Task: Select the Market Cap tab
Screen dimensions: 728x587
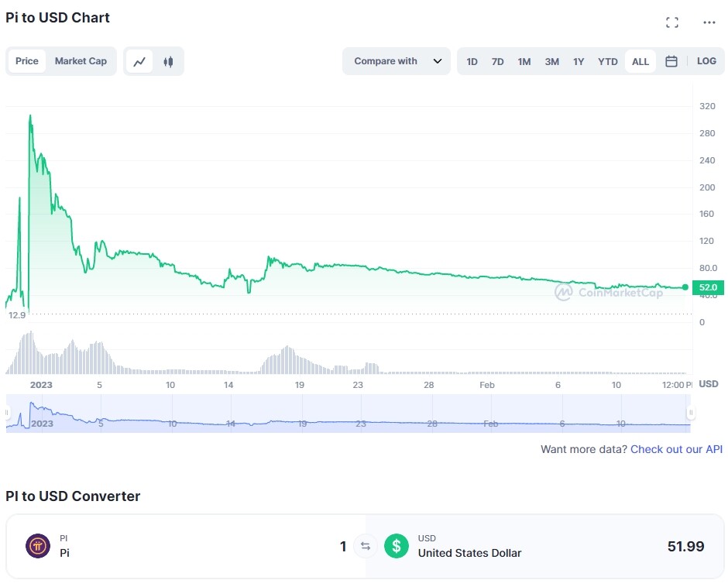Action: click(81, 61)
